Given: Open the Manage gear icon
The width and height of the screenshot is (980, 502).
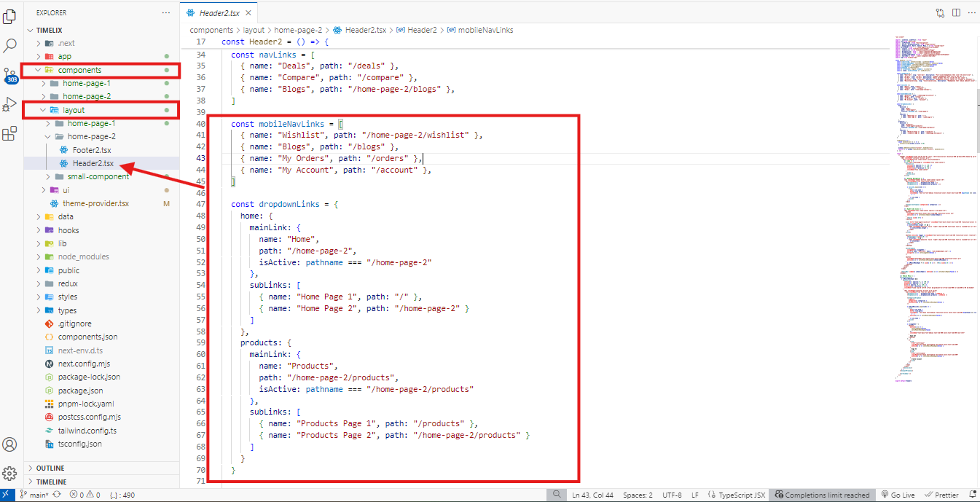Looking at the screenshot, I should 10,474.
